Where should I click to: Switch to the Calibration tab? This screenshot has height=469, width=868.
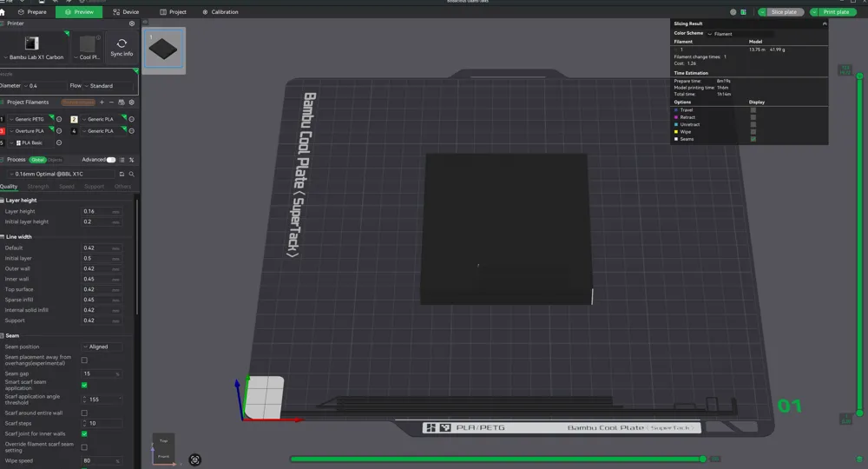(x=220, y=11)
